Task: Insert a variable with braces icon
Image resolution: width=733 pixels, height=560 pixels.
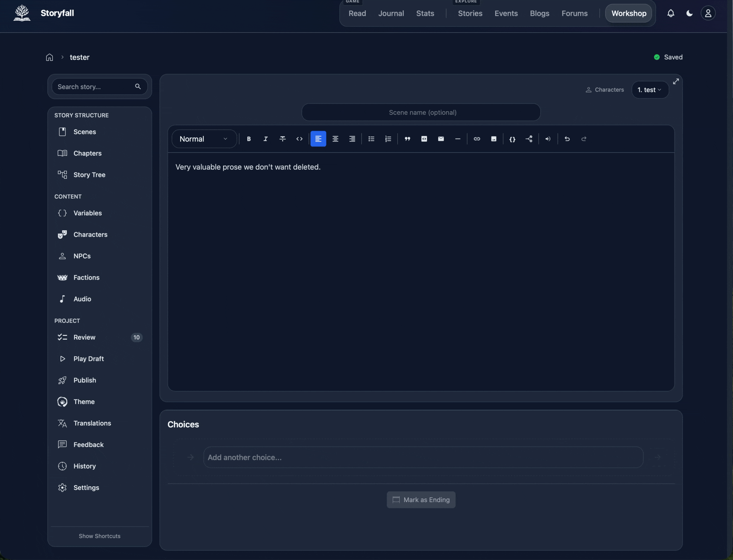Action: [x=512, y=139]
